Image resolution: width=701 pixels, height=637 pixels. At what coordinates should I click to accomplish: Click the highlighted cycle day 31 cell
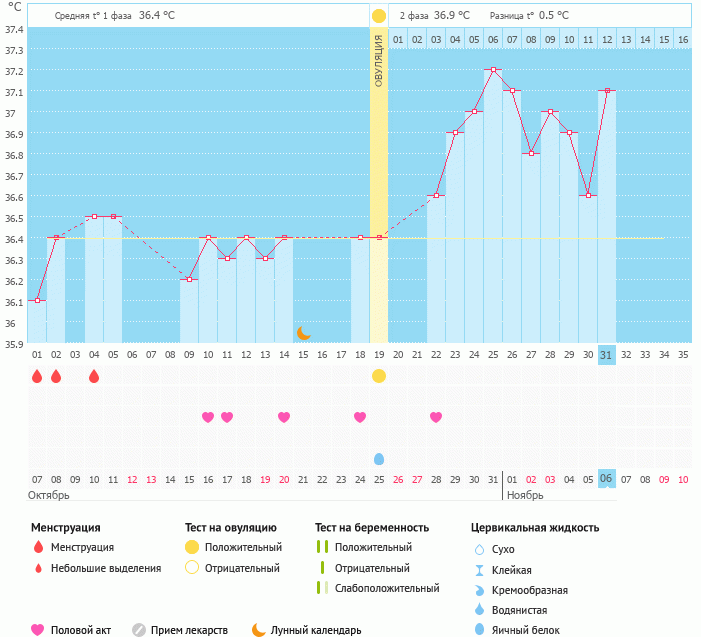pos(607,354)
